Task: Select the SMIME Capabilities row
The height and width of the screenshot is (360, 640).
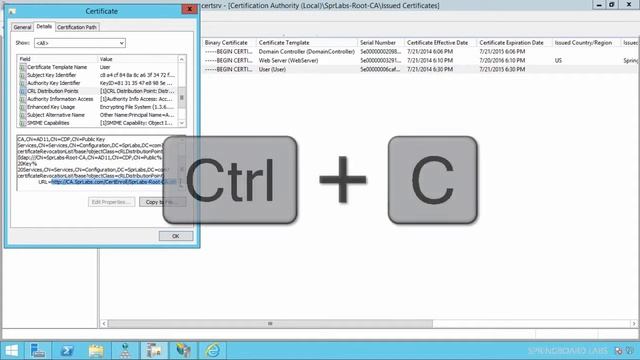Action: (x=98, y=123)
